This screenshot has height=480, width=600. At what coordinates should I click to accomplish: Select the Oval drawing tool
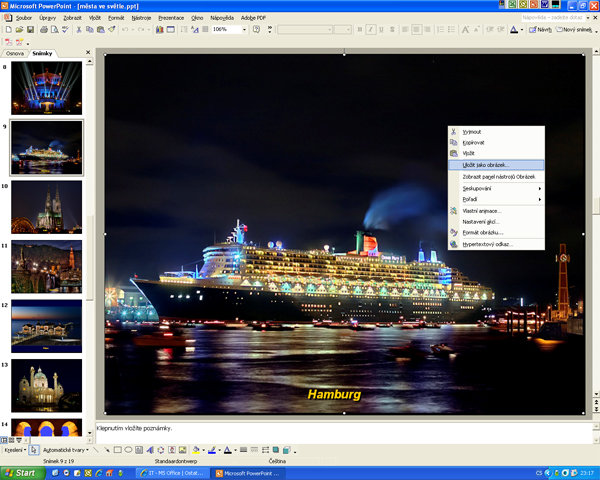[128, 450]
